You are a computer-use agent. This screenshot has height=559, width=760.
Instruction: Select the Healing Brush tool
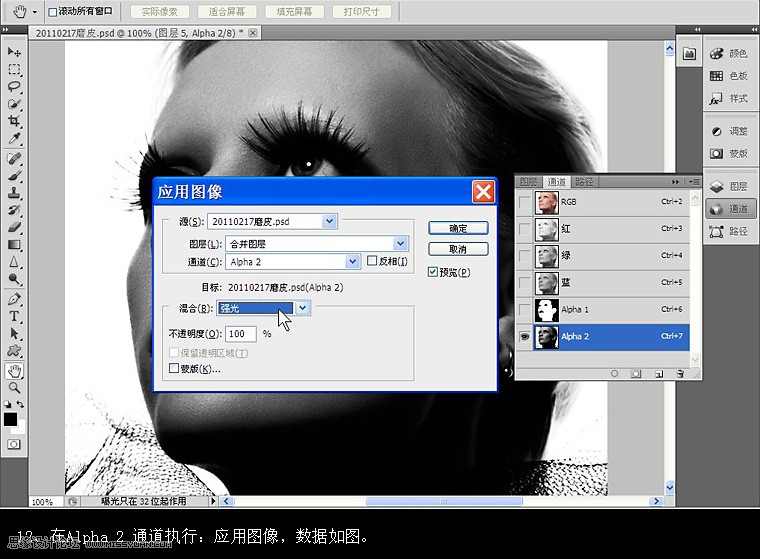pos(14,158)
